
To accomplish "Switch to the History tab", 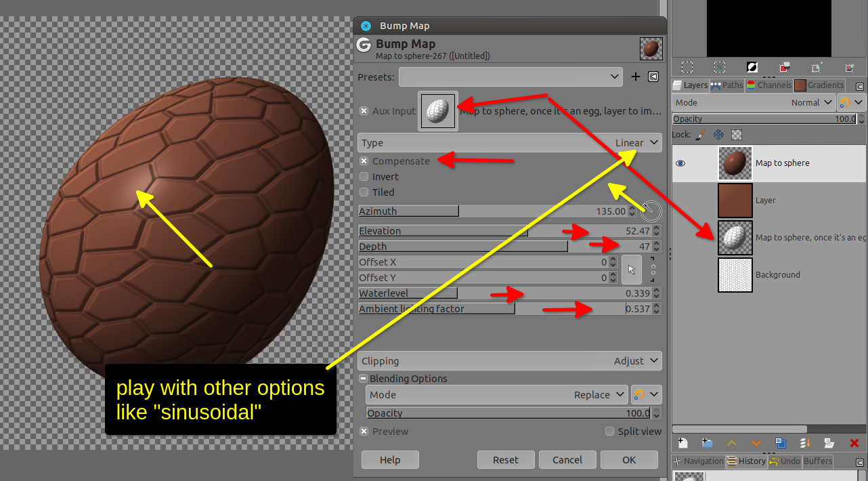I will (x=746, y=461).
